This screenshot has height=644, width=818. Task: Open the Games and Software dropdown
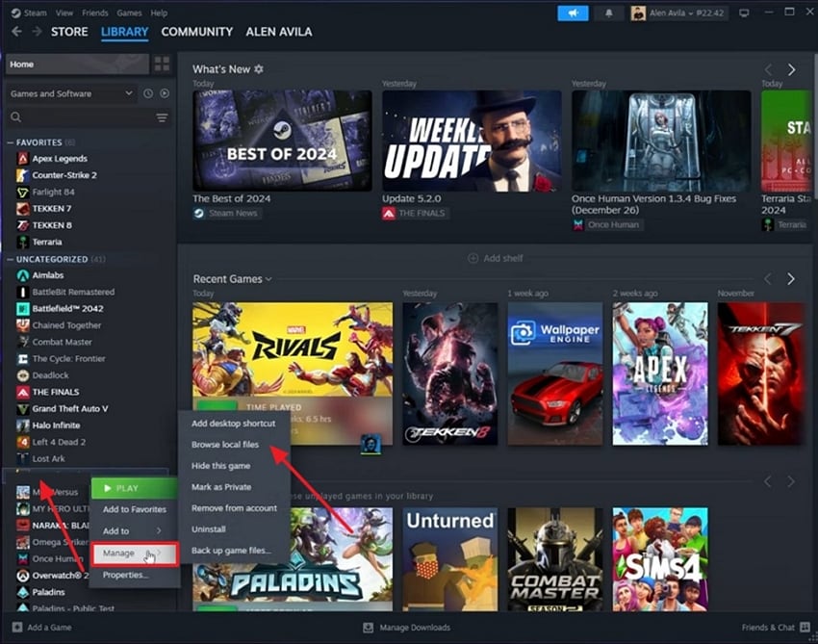point(71,93)
